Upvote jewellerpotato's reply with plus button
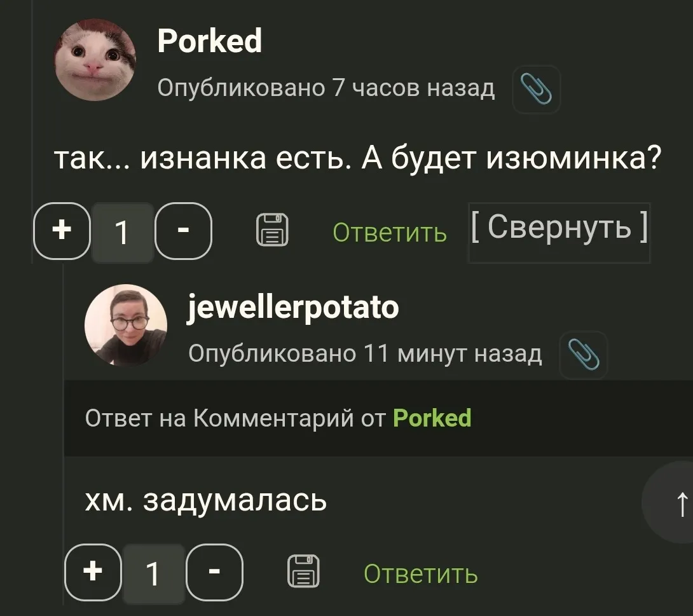The height and width of the screenshot is (616, 693). tap(93, 572)
